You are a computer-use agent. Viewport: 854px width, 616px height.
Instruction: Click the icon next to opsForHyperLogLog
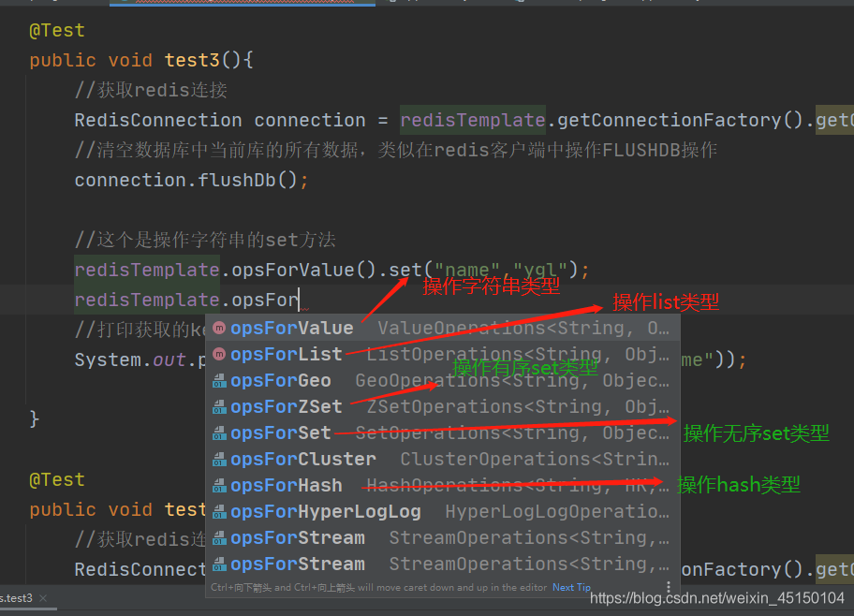point(219,511)
